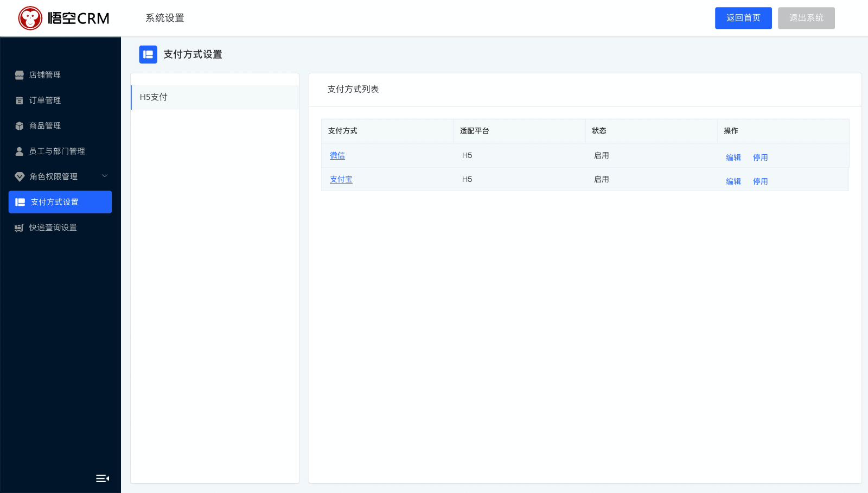Click the role permission diamond icon
The image size is (868, 493).
point(20,176)
